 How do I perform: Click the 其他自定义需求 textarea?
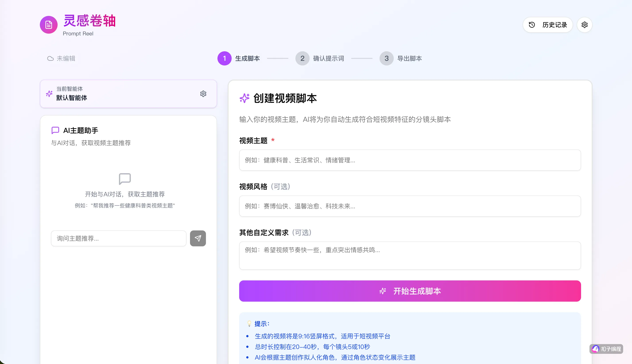[410, 255]
